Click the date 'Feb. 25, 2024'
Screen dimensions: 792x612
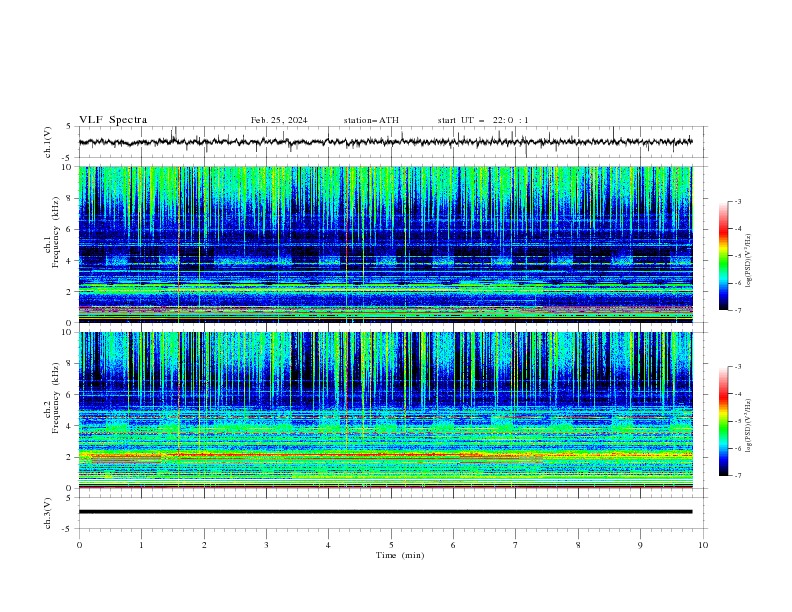coord(279,120)
